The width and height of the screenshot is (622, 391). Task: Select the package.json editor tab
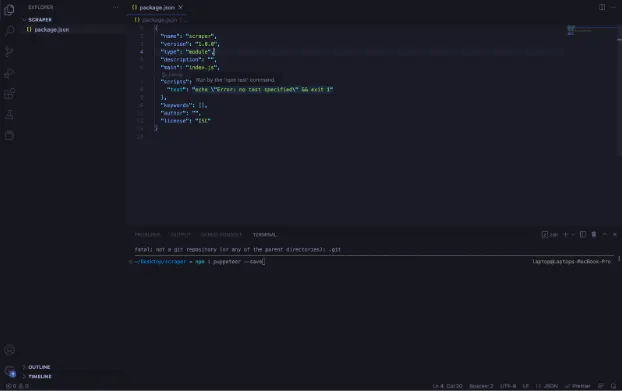(157, 7)
